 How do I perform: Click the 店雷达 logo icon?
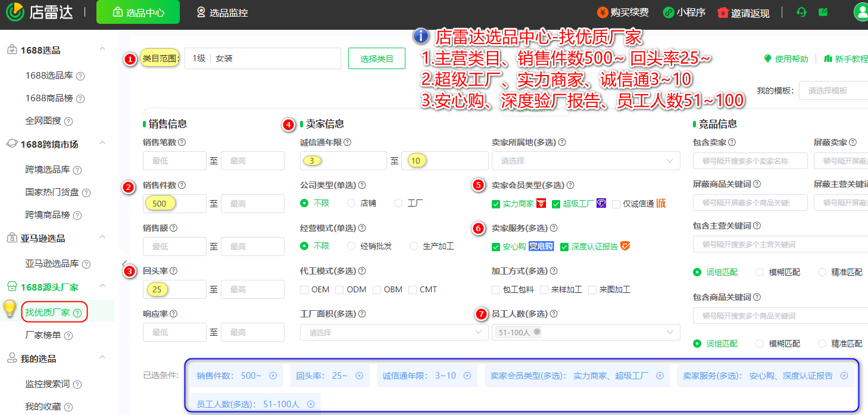pos(15,12)
